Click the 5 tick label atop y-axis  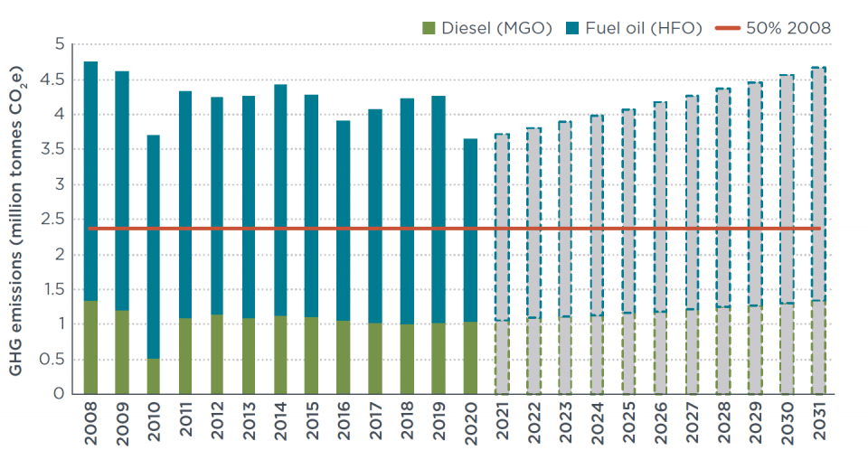(x=60, y=44)
